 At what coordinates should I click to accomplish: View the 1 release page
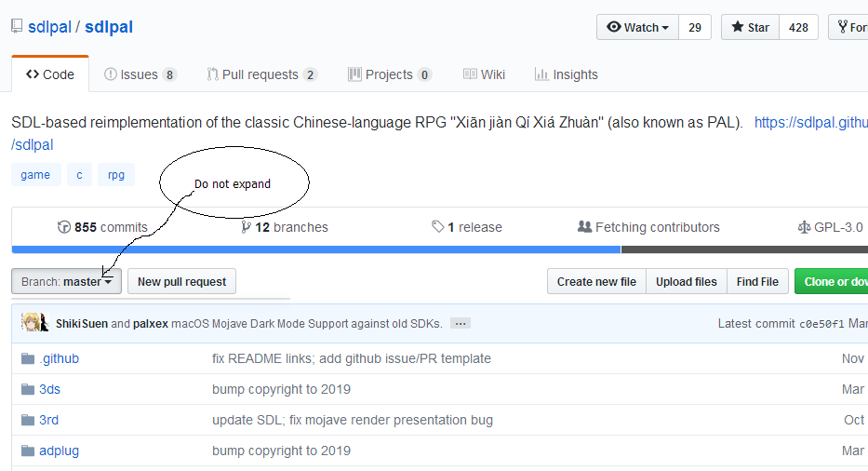point(467,227)
